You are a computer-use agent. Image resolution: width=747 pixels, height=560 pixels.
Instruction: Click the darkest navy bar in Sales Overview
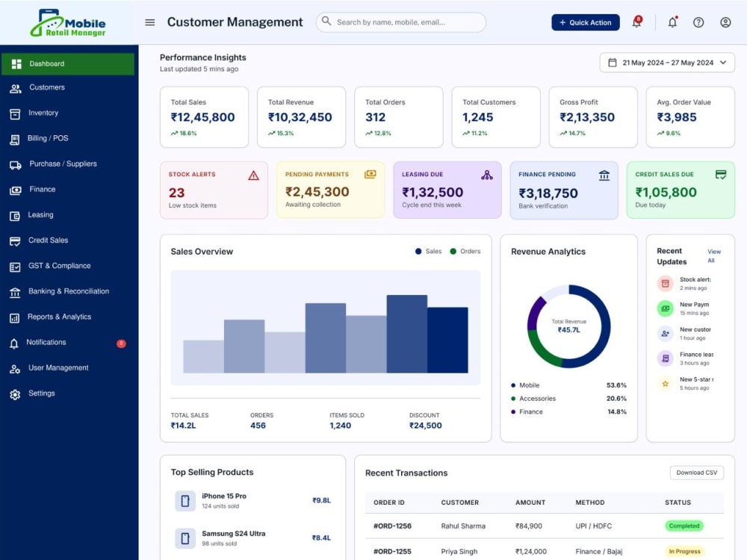pyautogui.click(x=447, y=340)
